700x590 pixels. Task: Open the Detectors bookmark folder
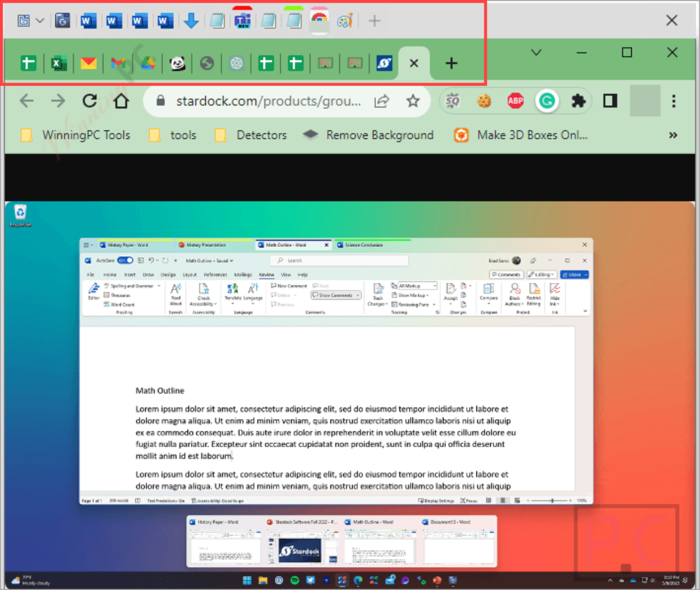pos(251,135)
